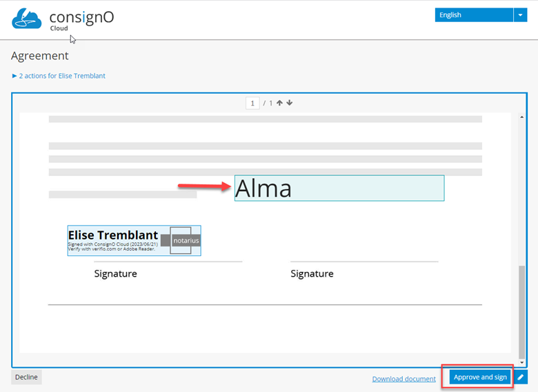Go to next page with down arrow

tap(290, 103)
